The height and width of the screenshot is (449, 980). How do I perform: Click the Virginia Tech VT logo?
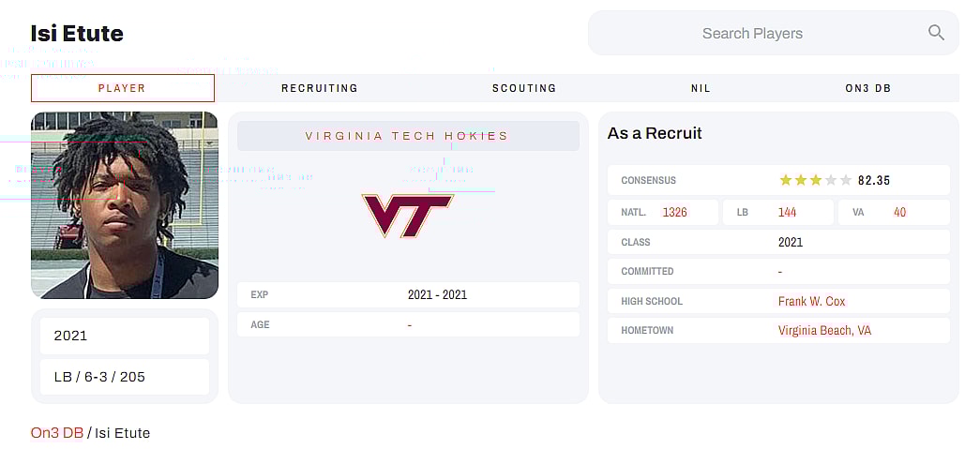coord(408,216)
